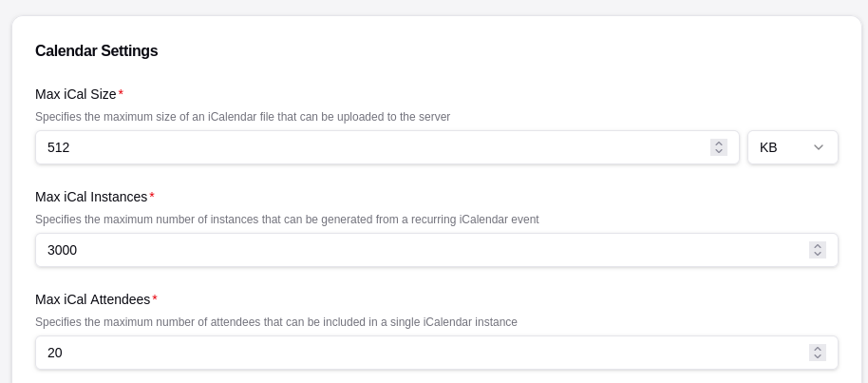Click the red asterisk beside Max iCal Attendees
This screenshot has width=868, height=383.
click(x=155, y=298)
